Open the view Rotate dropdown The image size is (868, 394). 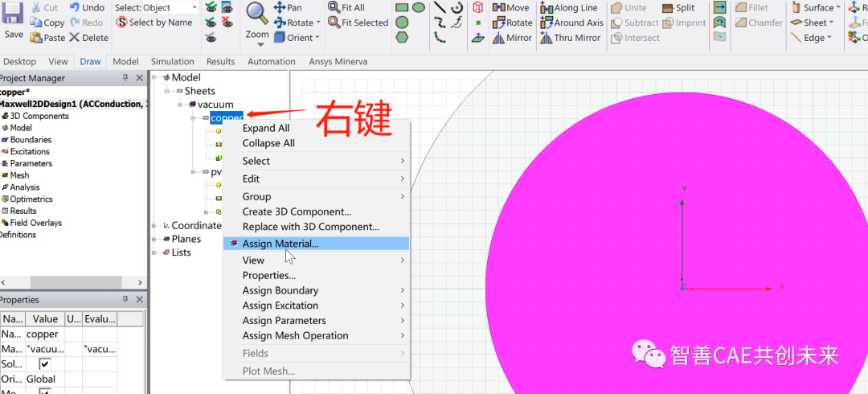[317, 23]
